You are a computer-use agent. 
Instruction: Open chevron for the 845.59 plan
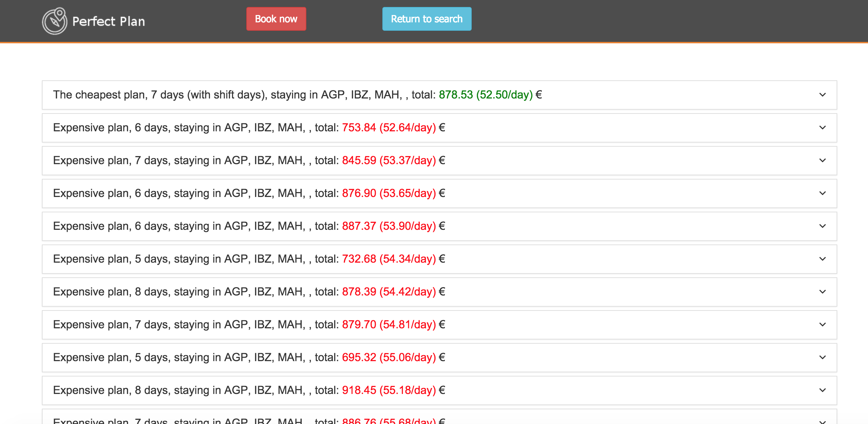tap(822, 161)
